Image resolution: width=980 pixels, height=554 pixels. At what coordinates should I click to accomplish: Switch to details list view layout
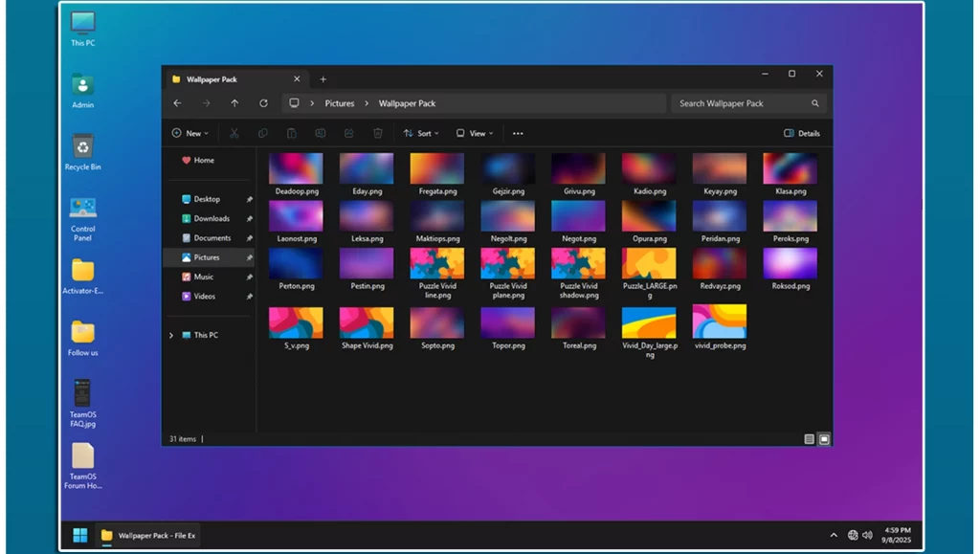pos(810,439)
